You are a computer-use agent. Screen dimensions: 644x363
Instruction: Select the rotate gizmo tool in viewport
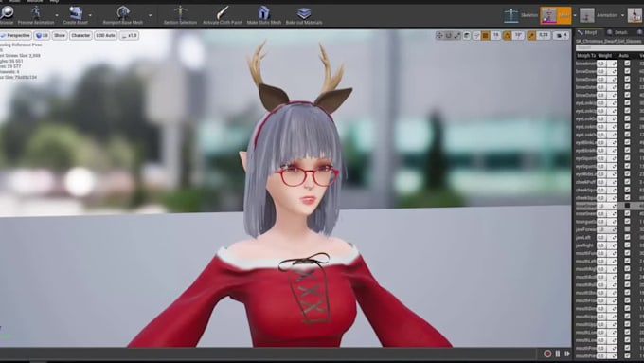[x=449, y=36]
